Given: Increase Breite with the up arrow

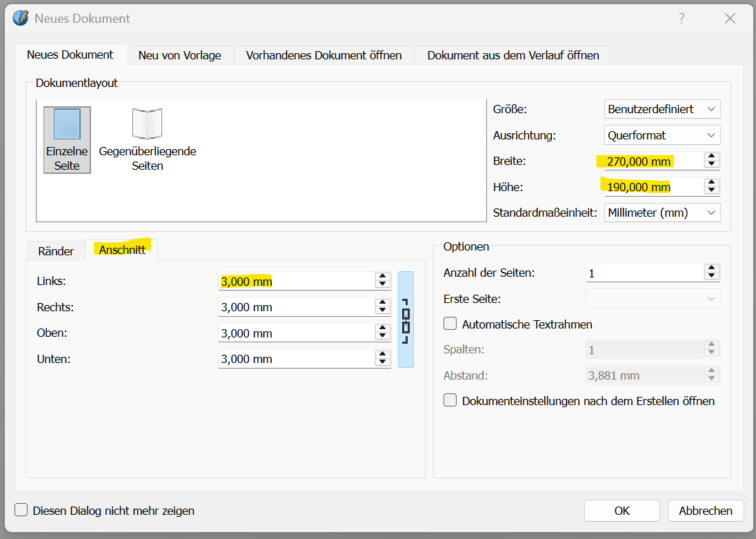Looking at the screenshot, I should coord(711,156).
